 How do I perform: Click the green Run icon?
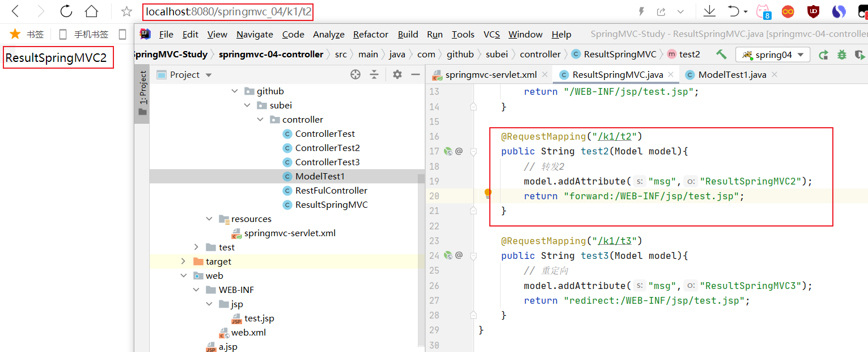coord(823,55)
